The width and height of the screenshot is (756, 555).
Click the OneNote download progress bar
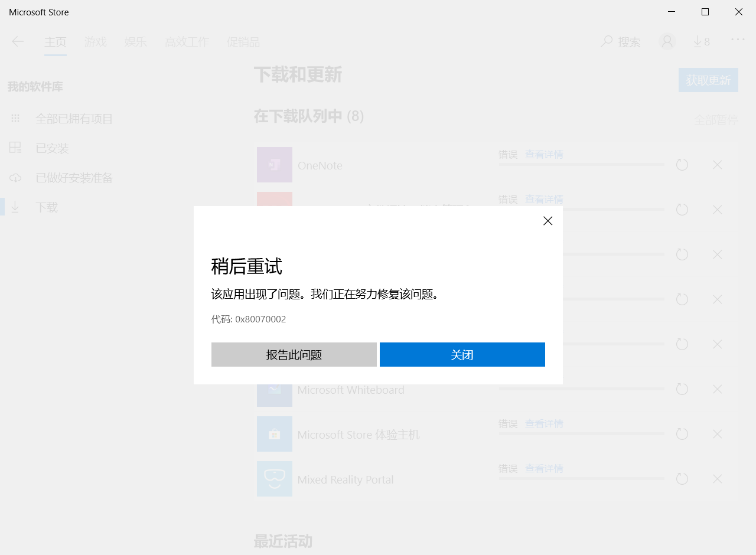[582, 164]
